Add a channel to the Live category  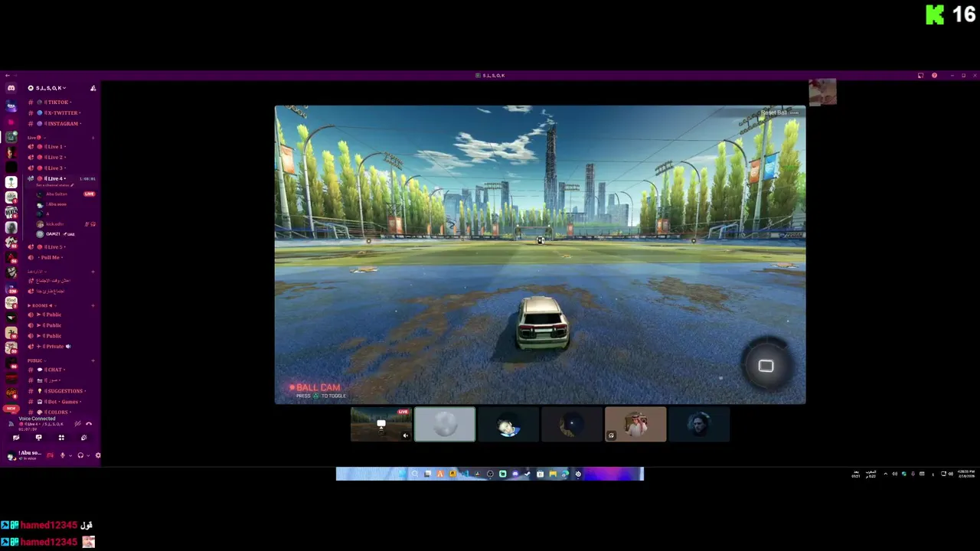[93, 138]
